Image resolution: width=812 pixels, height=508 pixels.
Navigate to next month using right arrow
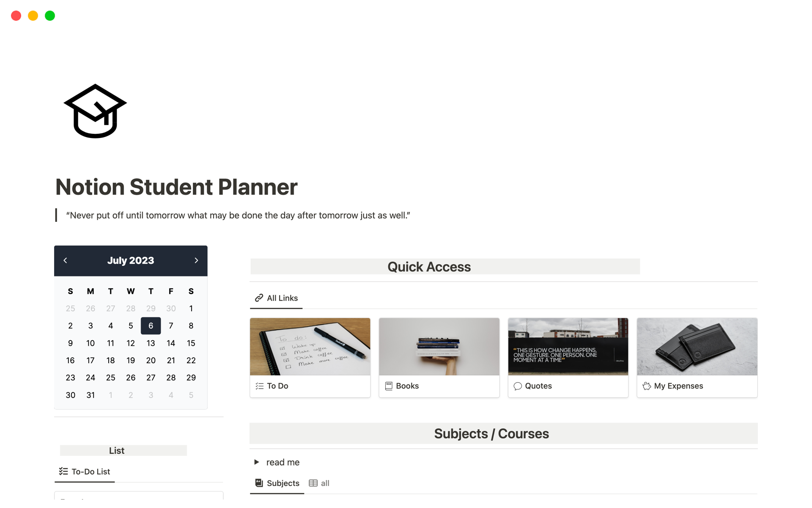point(197,260)
